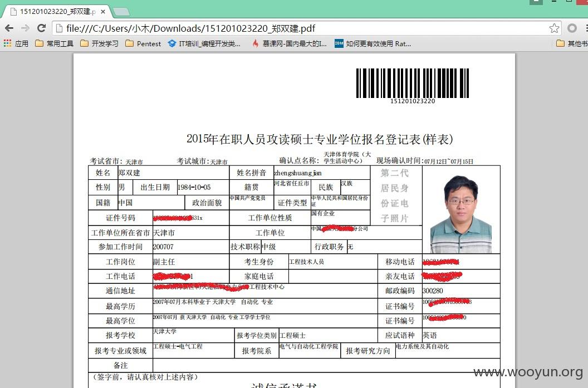Click the 工程硕士-电气工程 field value

(178, 346)
